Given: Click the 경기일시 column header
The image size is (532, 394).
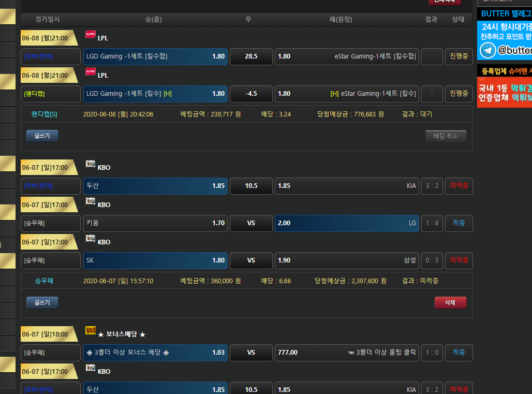Looking at the screenshot, I should [48, 20].
